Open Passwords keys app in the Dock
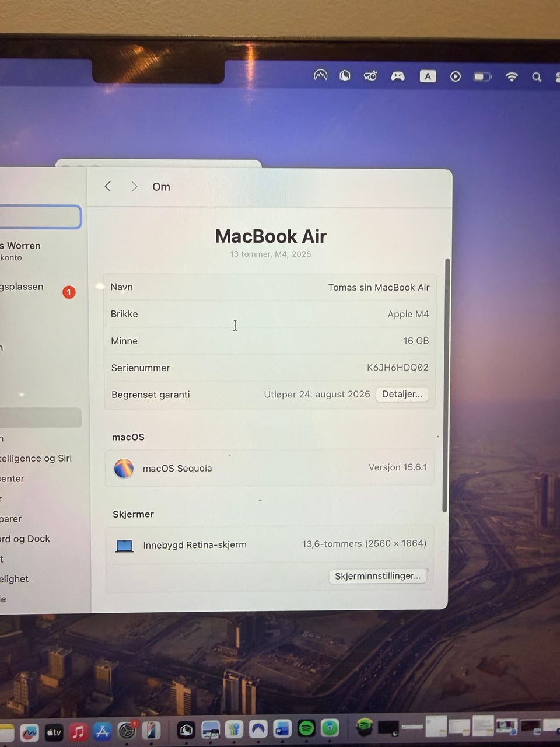This screenshot has width=560, height=747. [x=234, y=729]
